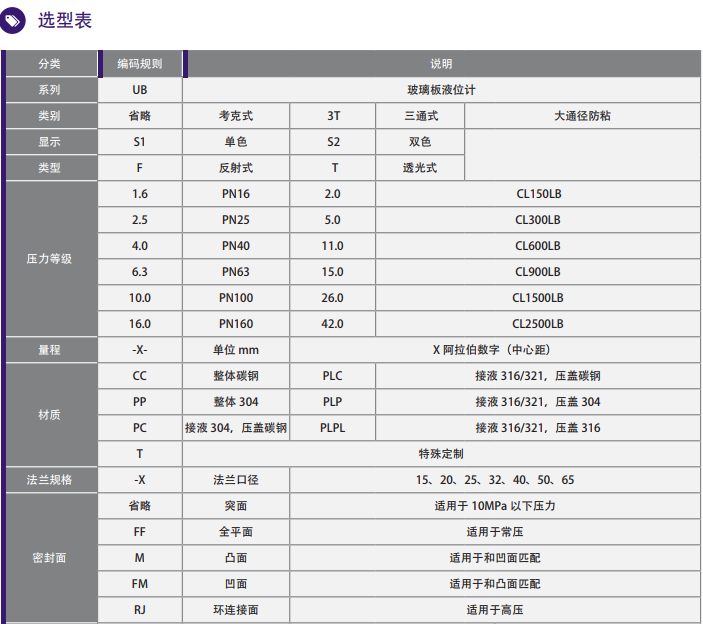Select the 玻璃板液位计 description cell

tap(442, 90)
